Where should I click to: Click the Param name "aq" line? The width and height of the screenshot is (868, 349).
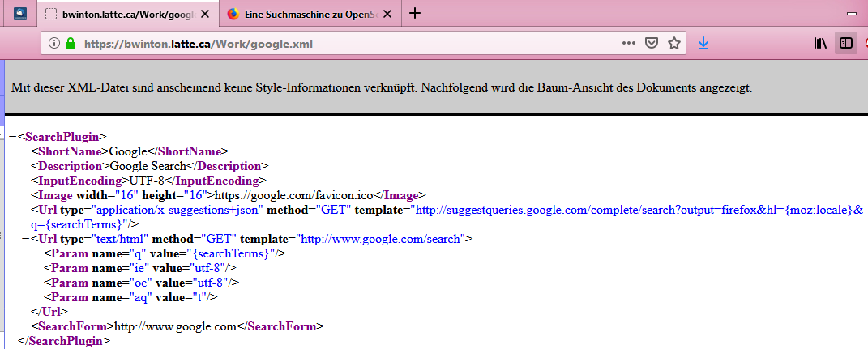[130, 297]
